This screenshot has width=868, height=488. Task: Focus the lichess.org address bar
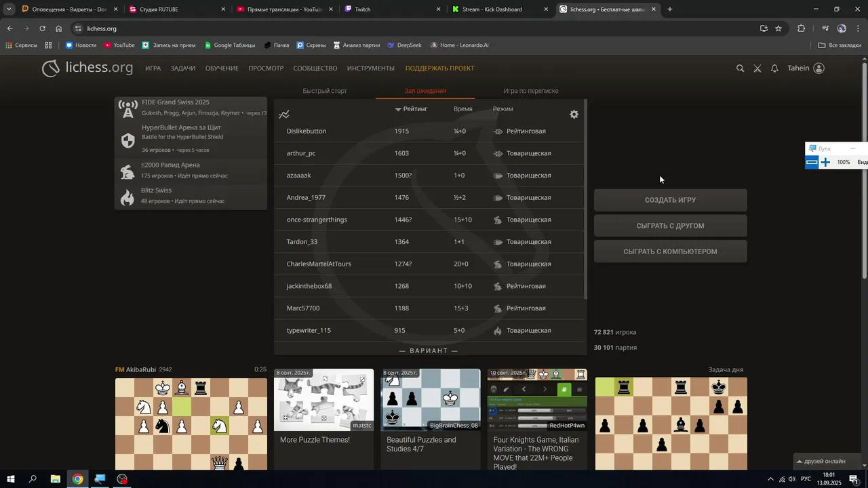(x=415, y=28)
